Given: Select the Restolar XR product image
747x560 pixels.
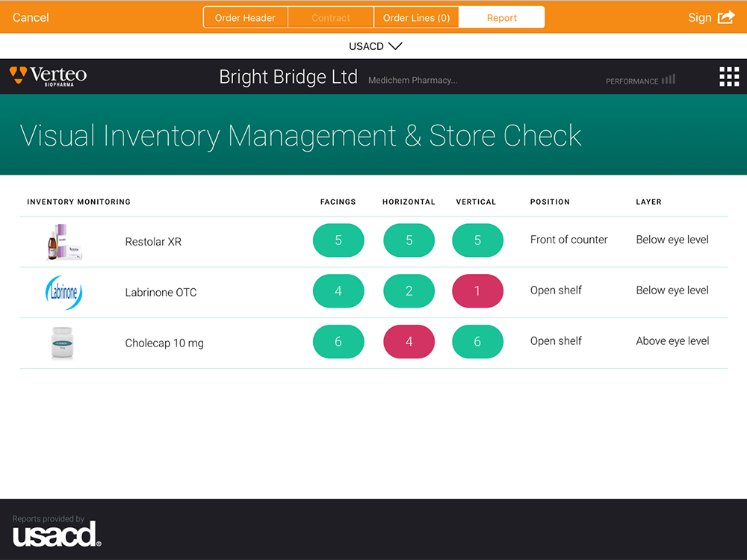Looking at the screenshot, I should click(63, 242).
